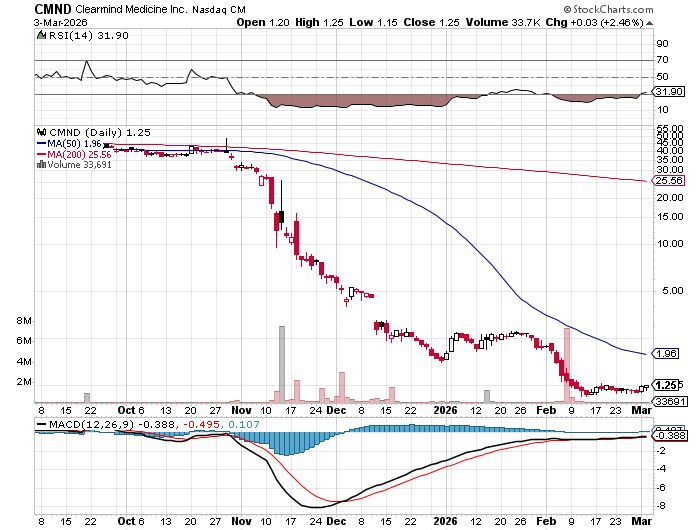Click the CMND (Daily) 1.25 price legend
Image resolution: width=700 pixels, height=530 pixels.
coord(100,132)
